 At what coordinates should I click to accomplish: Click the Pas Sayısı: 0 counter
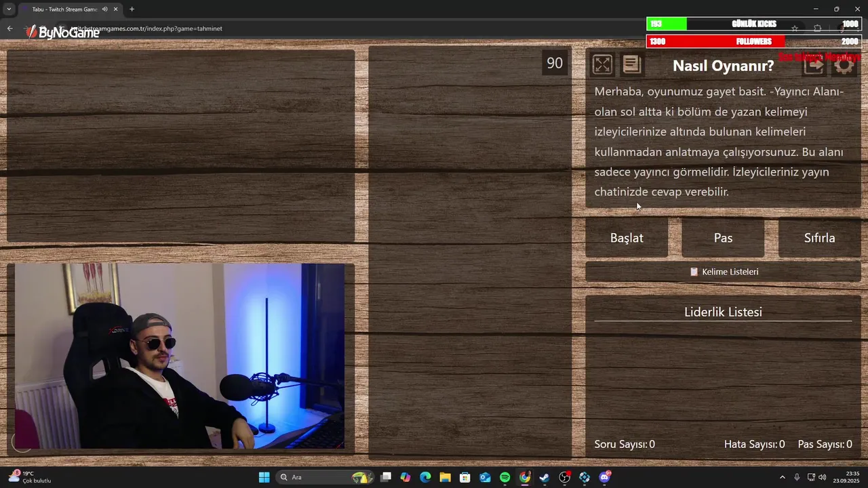(x=825, y=445)
